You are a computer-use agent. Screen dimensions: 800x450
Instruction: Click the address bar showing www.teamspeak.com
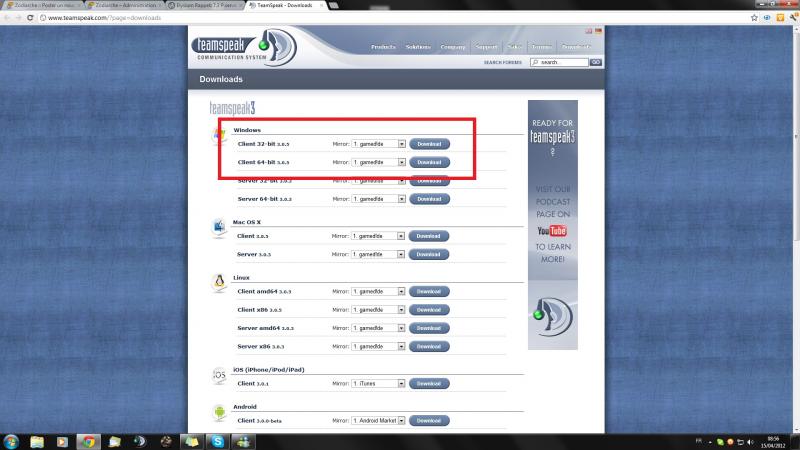[393, 18]
